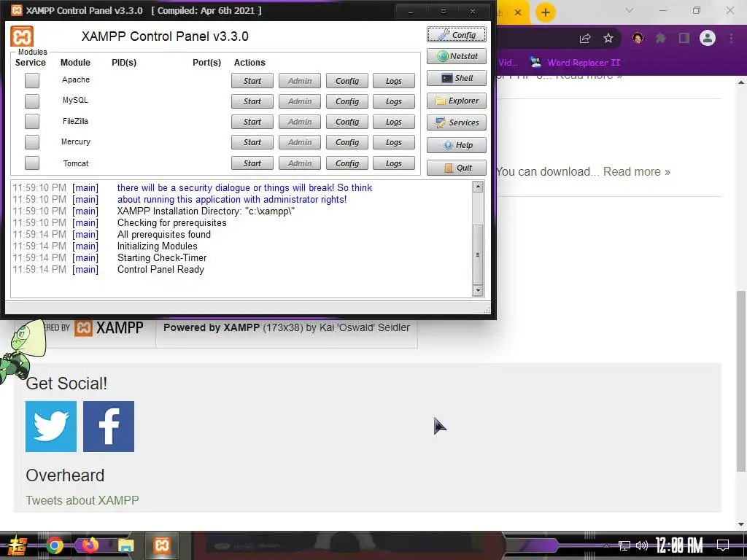Follow the Read more link after 'You can download'

point(636,171)
